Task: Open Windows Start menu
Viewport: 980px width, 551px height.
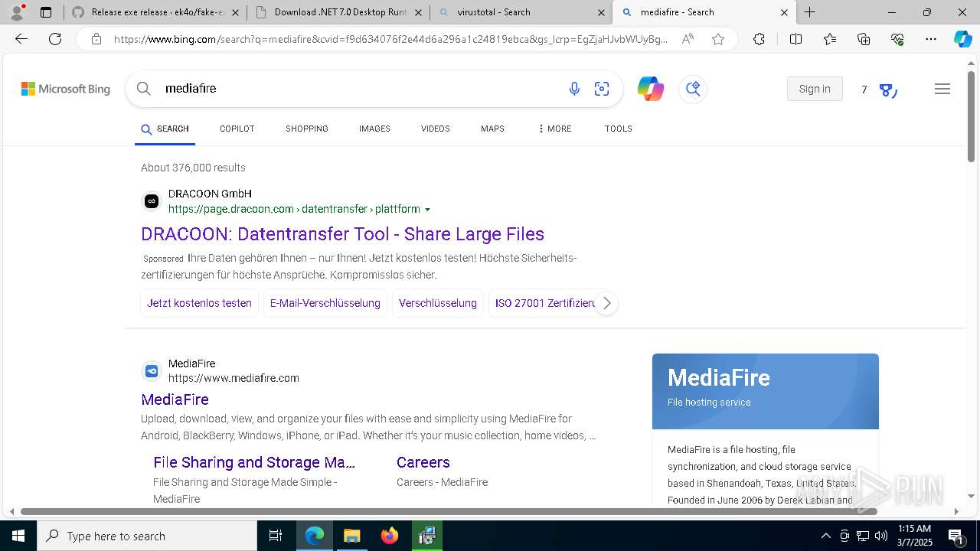Action: click(18, 536)
